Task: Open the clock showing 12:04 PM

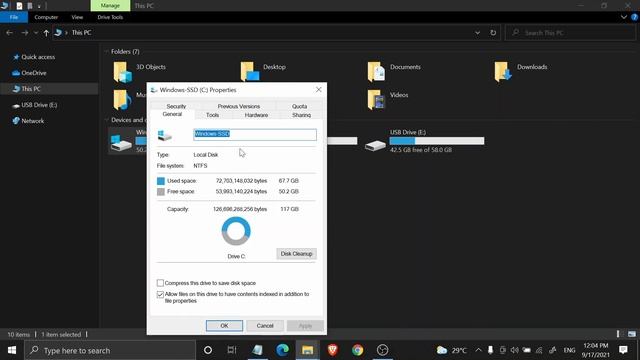Action: click(596, 350)
